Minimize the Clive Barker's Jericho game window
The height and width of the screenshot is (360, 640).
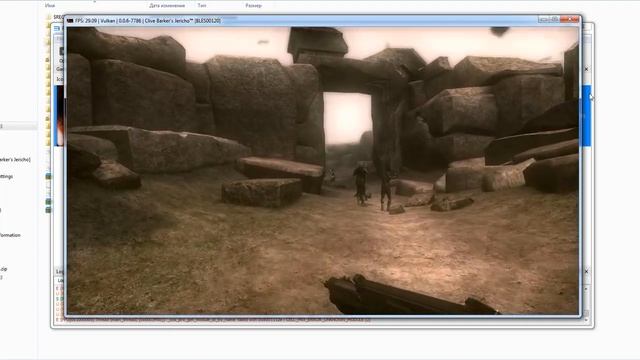543,19
